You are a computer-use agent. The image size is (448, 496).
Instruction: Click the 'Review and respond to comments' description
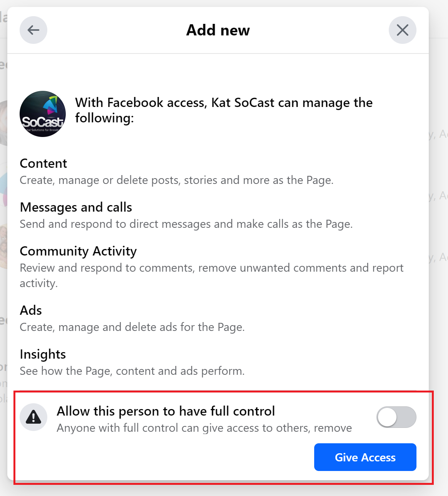[x=212, y=276]
